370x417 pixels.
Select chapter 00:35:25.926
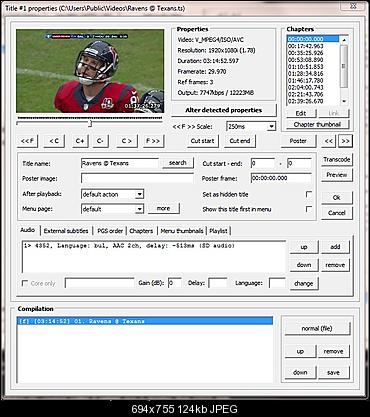313,53
